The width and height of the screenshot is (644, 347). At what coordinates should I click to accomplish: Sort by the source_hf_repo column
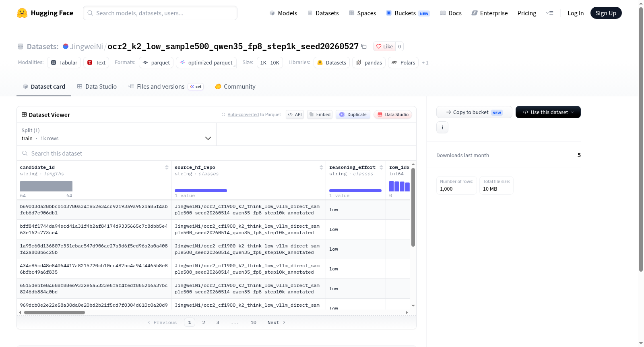pos(321,167)
